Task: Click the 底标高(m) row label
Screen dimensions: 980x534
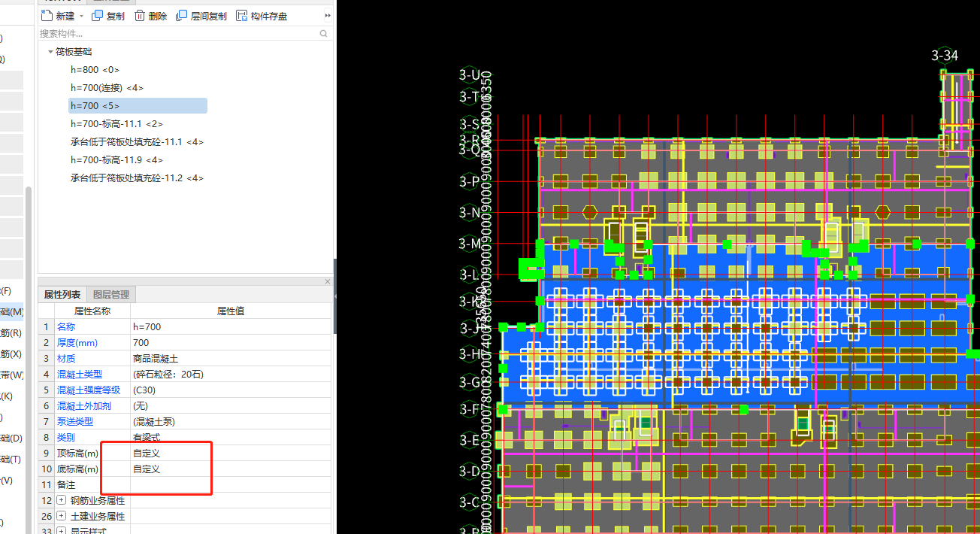Action: click(x=77, y=469)
